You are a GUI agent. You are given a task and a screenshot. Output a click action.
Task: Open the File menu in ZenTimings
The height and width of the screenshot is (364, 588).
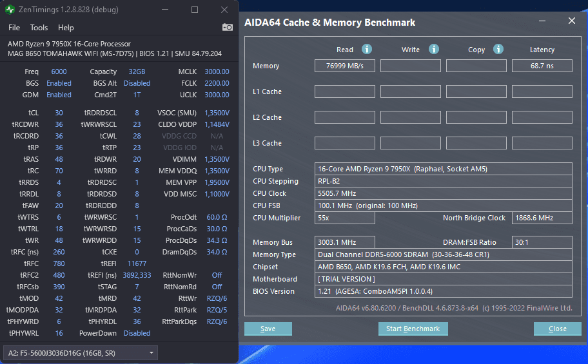(14, 28)
